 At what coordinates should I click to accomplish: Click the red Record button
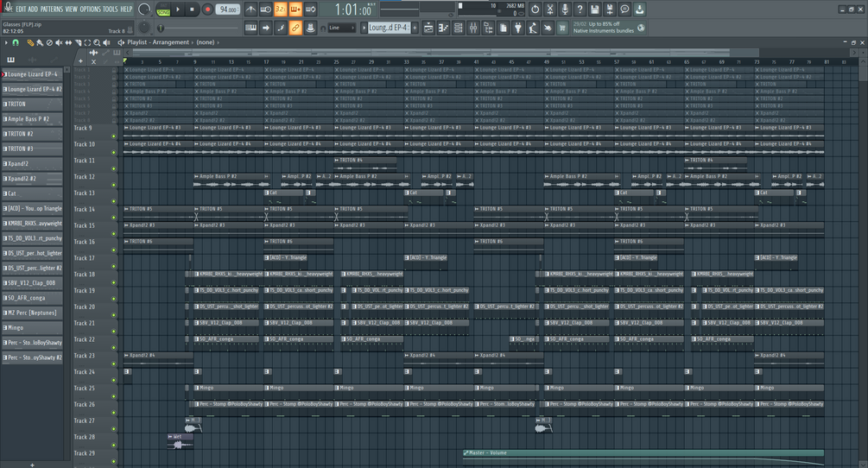[x=207, y=9]
